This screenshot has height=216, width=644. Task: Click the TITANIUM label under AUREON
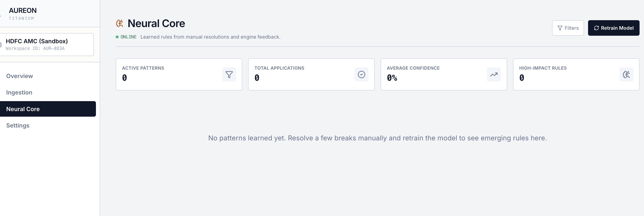point(22,18)
